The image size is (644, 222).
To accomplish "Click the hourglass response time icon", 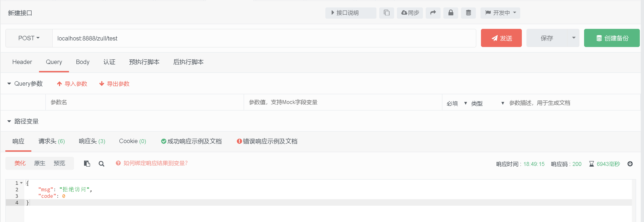I will (x=591, y=164).
